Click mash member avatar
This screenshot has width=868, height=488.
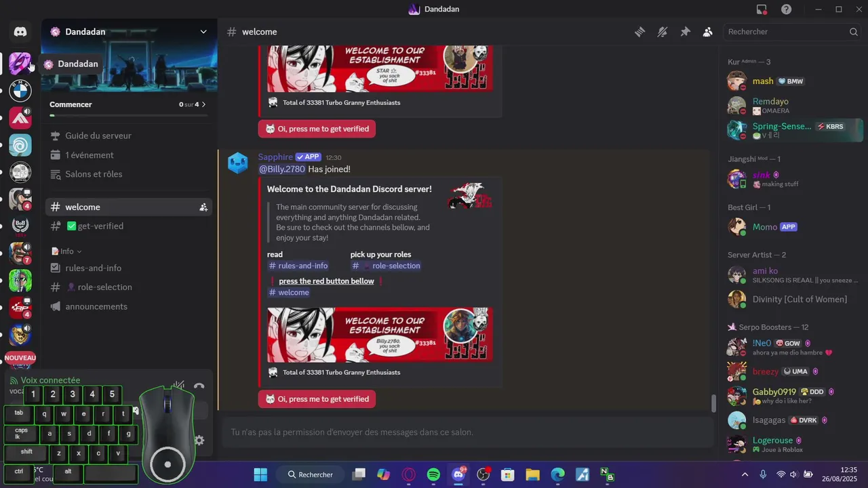[737, 81]
